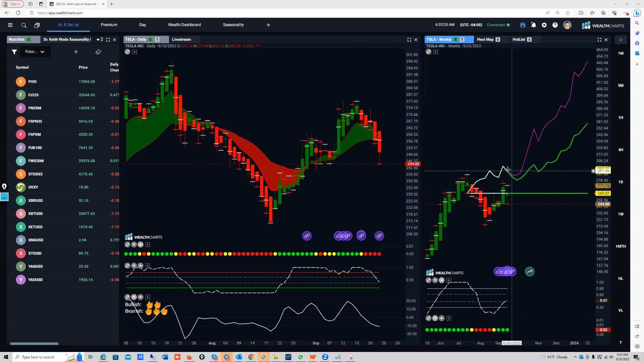This screenshot has height=362, width=644.
Task: Click the Windows Start button
Action: tap(6, 357)
